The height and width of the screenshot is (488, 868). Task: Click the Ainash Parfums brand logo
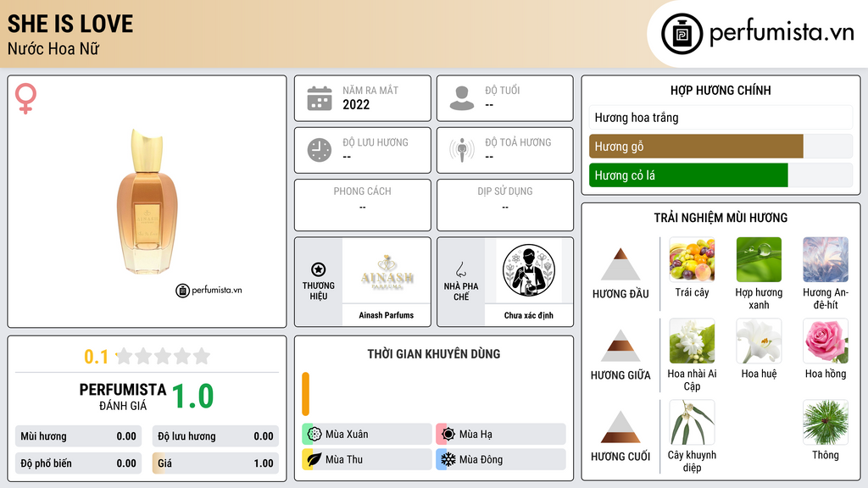tap(387, 271)
